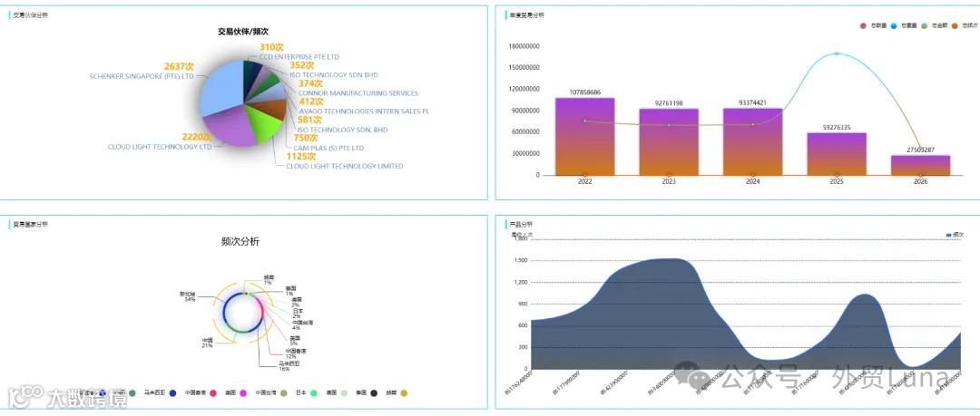Screen dimensions: 980x416
Task: Toggle 美国 legend dot in country chart
Action: 244,393
